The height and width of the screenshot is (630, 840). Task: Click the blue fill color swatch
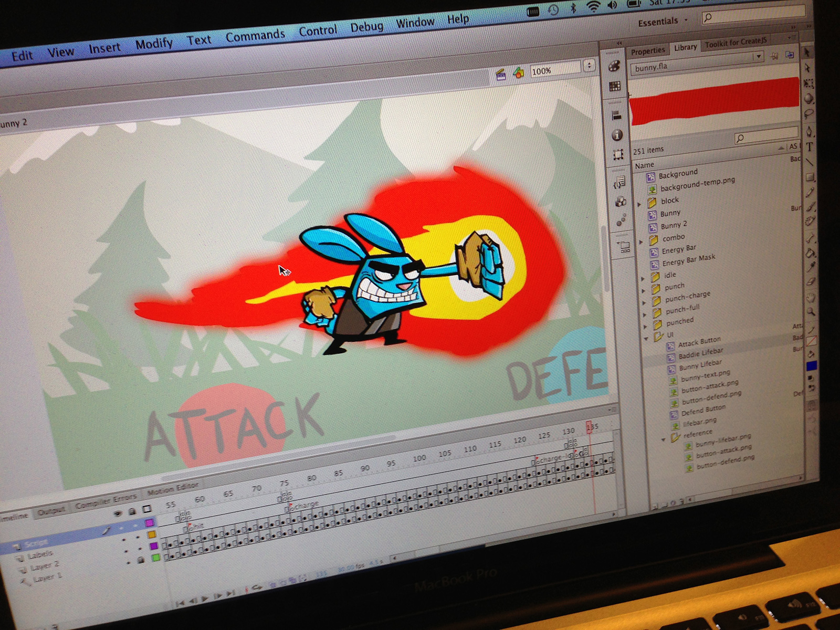tap(812, 365)
